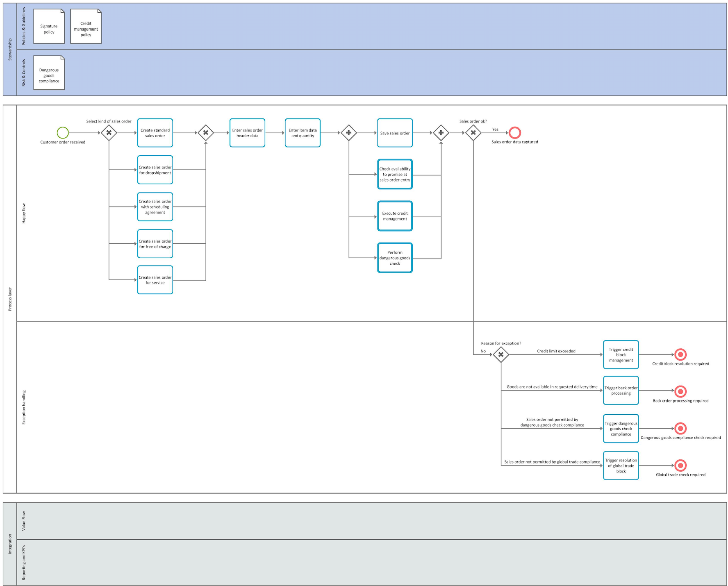Click Create sales order with scheduling agreement task

[155, 207]
